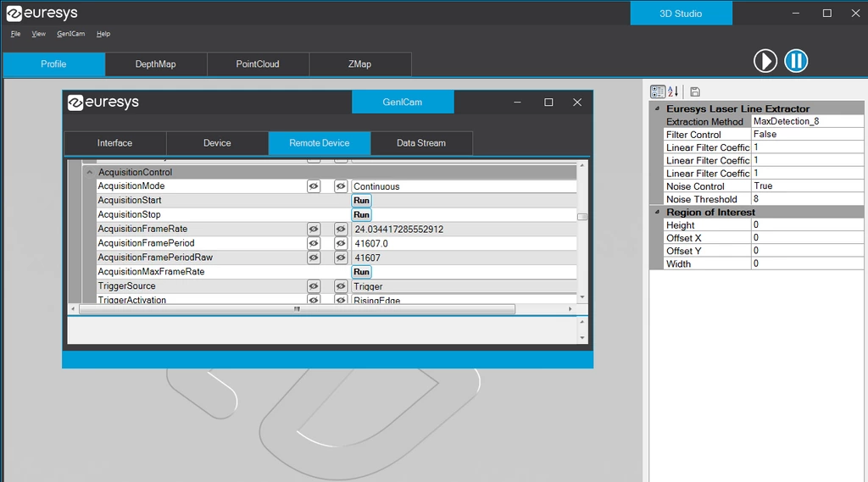This screenshot has width=868, height=482.
Task: Start acquisition with the play button
Action: click(x=765, y=60)
